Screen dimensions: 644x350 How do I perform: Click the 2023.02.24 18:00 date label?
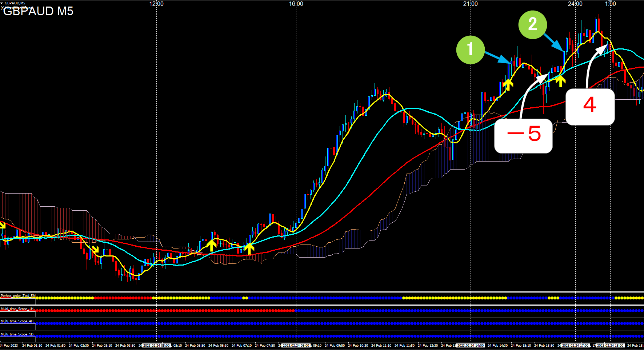tap(610, 346)
